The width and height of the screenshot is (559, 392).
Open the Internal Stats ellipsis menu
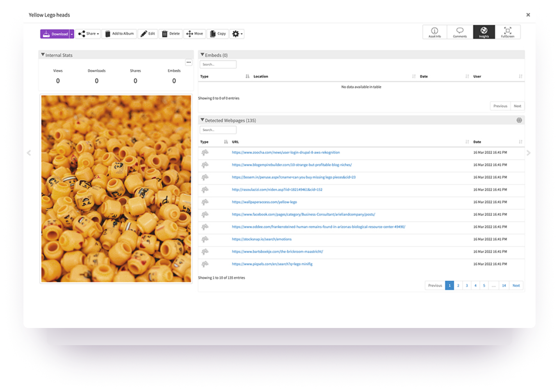pos(189,62)
